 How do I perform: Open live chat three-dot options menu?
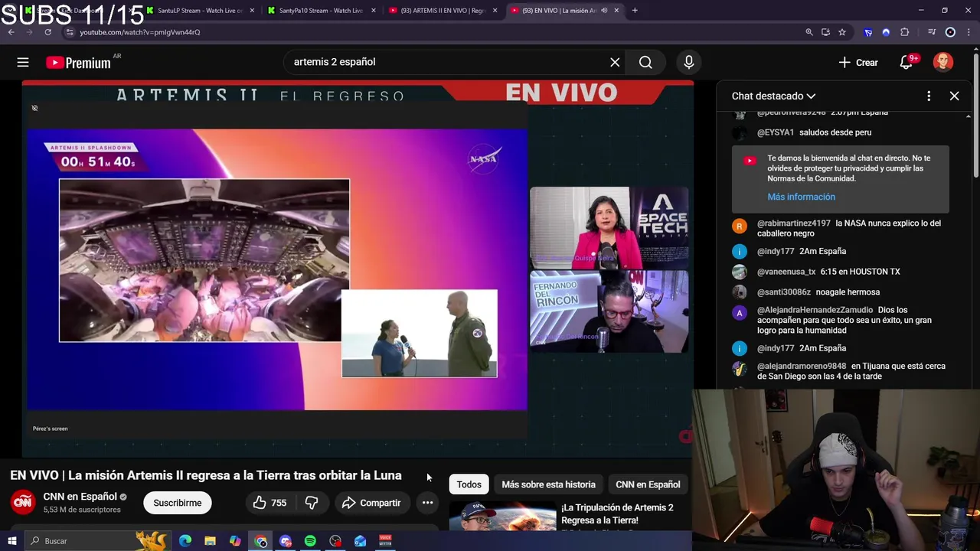coord(929,96)
